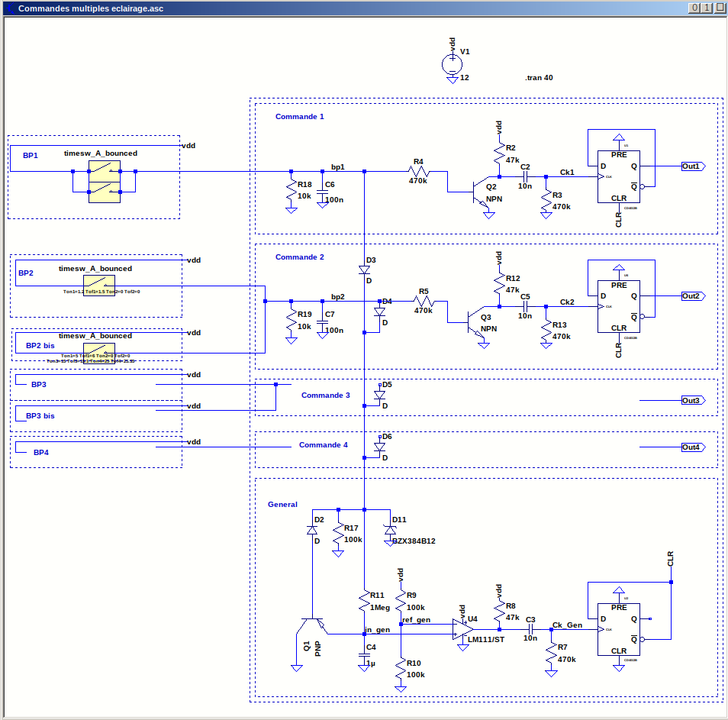This screenshot has height=720, width=728.
Task: Click the Commande 1 comment text
Action: [299, 117]
